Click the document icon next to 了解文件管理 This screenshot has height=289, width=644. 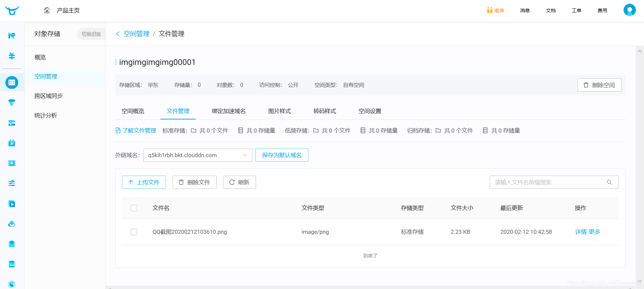(x=118, y=131)
